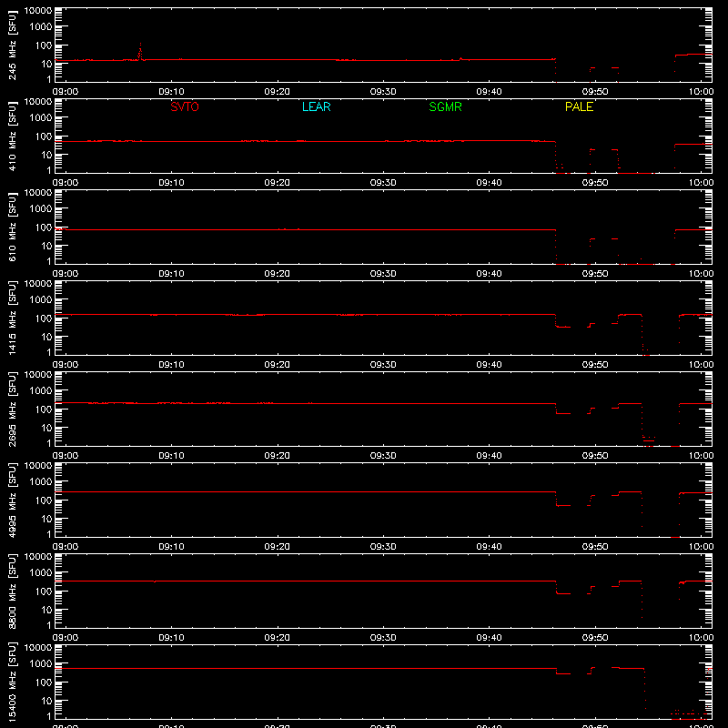Image resolution: width=728 pixels, height=728 pixels.
Task: Click the green SGMR station label
Action: point(445,106)
